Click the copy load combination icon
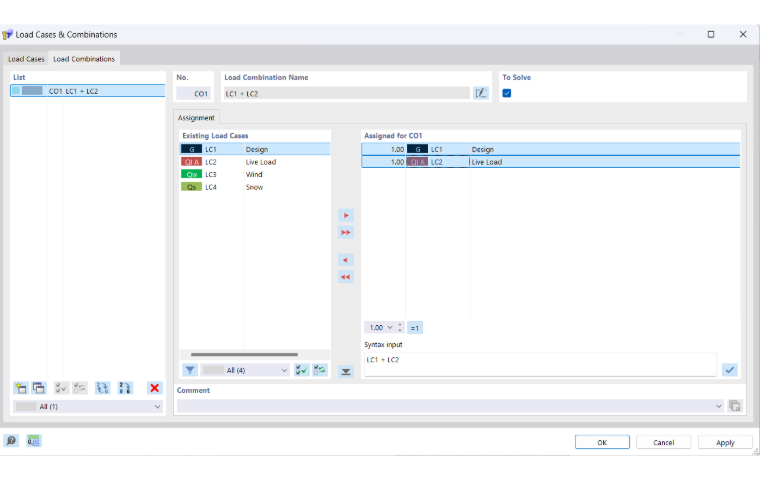The height and width of the screenshot is (480, 760). (x=39, y=388)
